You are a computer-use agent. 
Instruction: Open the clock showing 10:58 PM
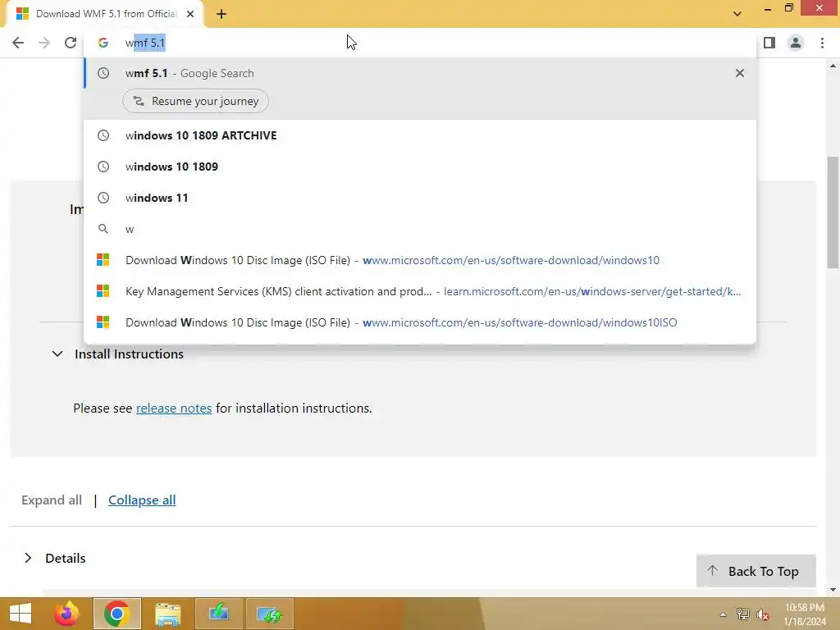[x=805, y=614]
